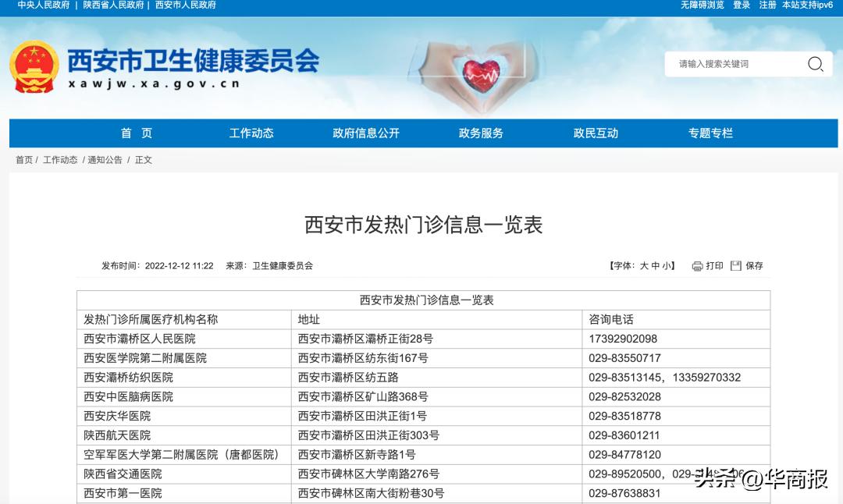The width and height of the screenshot is (843, 504).
Task: Click the print (打印) icon
Action: pyautogui.click(x=696, y=265)
